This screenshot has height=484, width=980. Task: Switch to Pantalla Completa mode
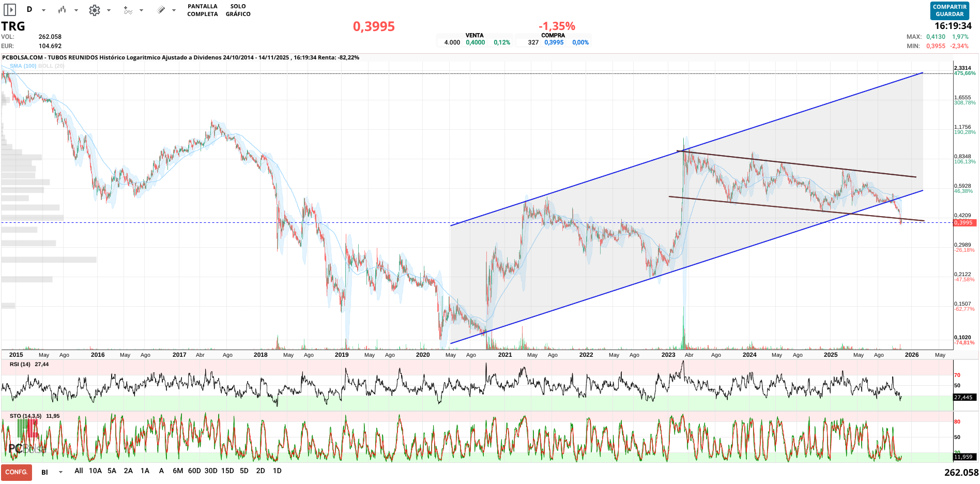tap(202, 10)
